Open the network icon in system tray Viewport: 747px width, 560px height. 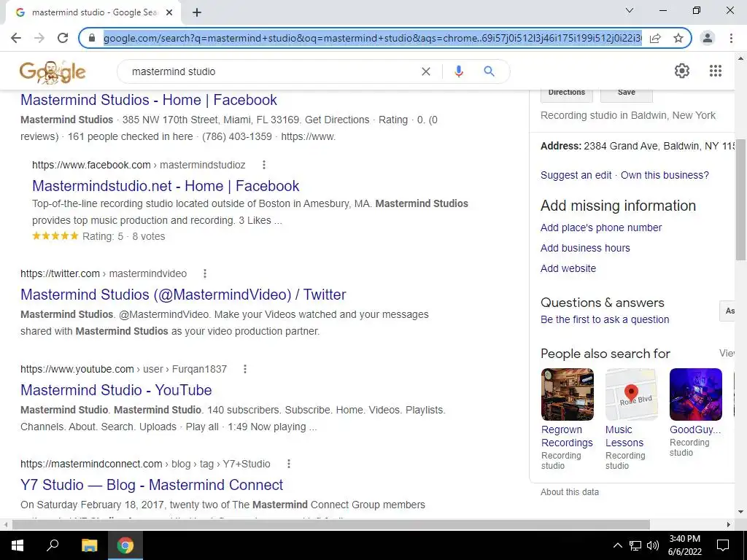tap(635, 545)
